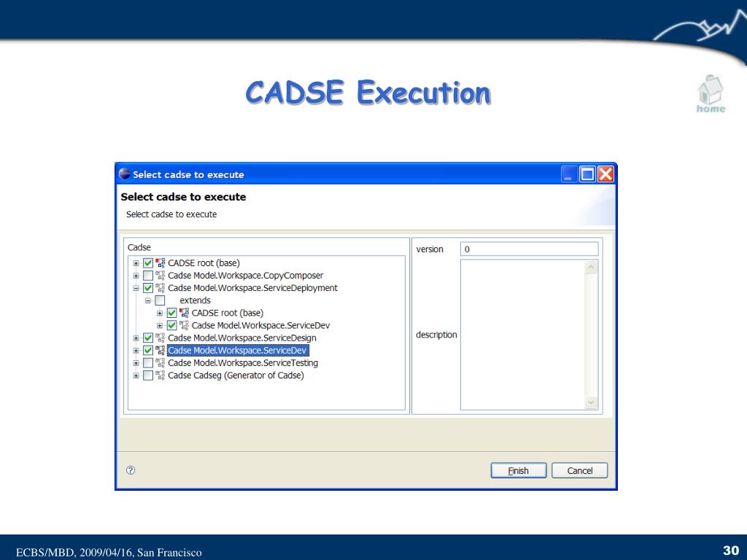747x560 pixels.
Task: Uncheck the highlighted ServiceDev checkbox
Action: (148, 350)
